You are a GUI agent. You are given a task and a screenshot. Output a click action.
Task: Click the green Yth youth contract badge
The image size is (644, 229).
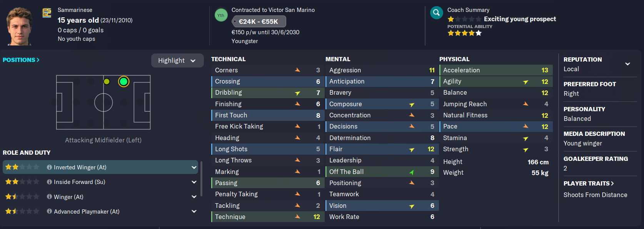pos(221,15)
